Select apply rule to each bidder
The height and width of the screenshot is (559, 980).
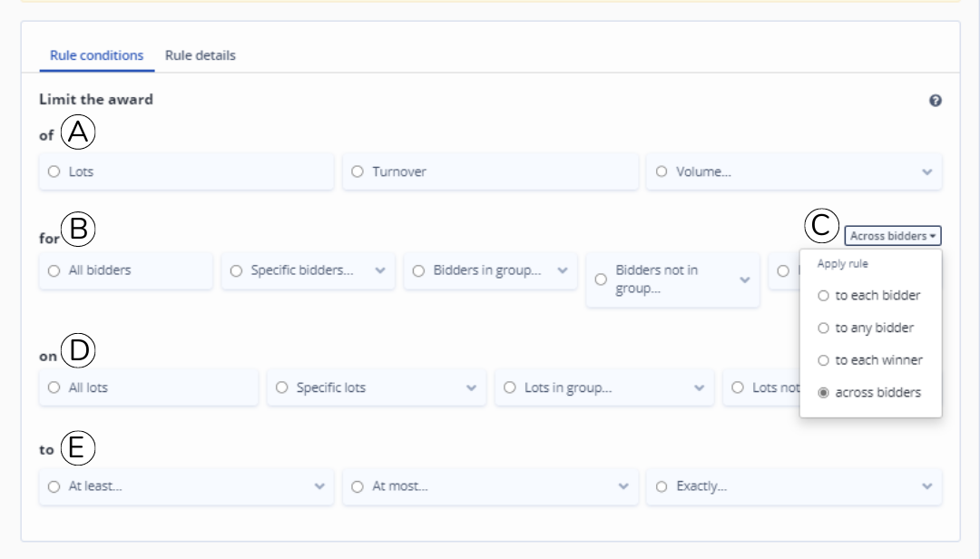(822, 295)
